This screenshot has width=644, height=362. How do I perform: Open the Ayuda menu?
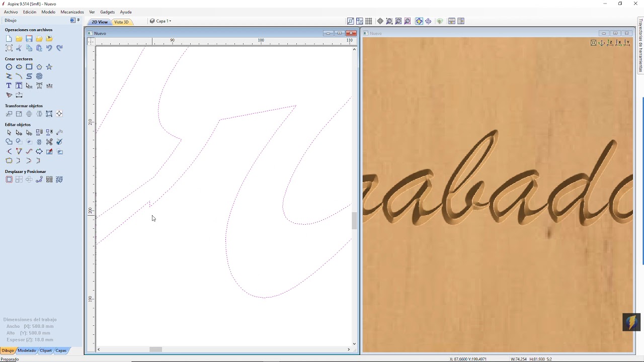click(x=126, y=12)
